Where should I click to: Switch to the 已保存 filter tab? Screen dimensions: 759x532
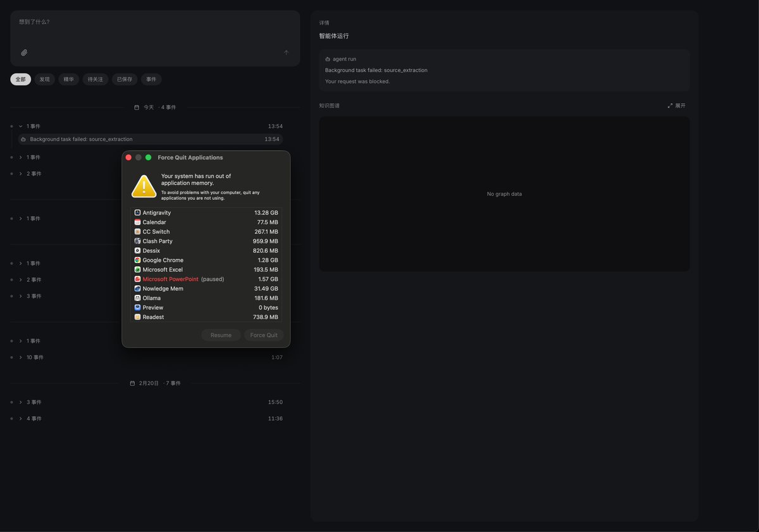pos(125,79)
